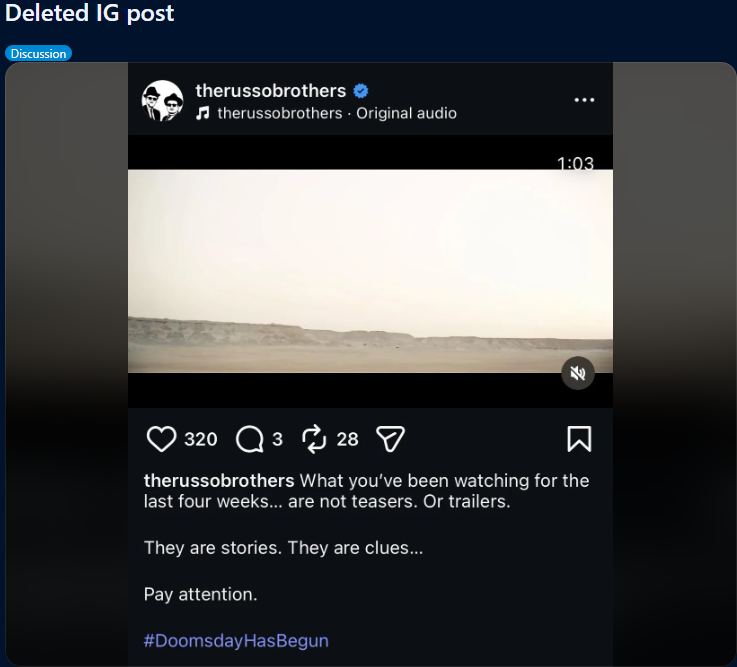Click the 28 reposts count

pos(347,439)
